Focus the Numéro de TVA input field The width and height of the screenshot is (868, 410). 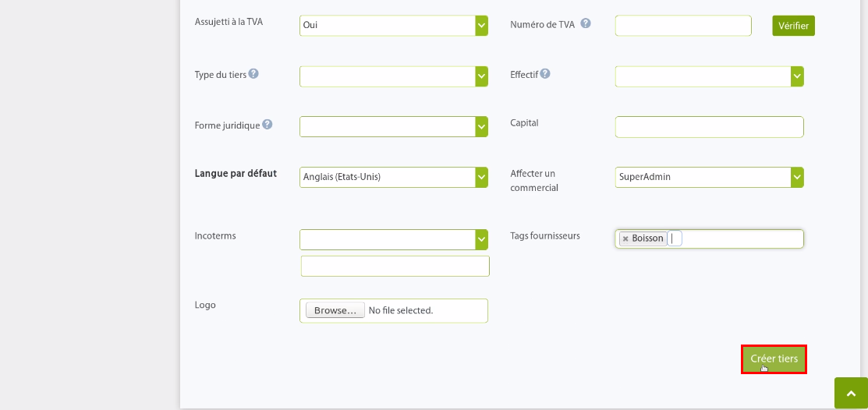pyautogui.click(x=683, y=26)
